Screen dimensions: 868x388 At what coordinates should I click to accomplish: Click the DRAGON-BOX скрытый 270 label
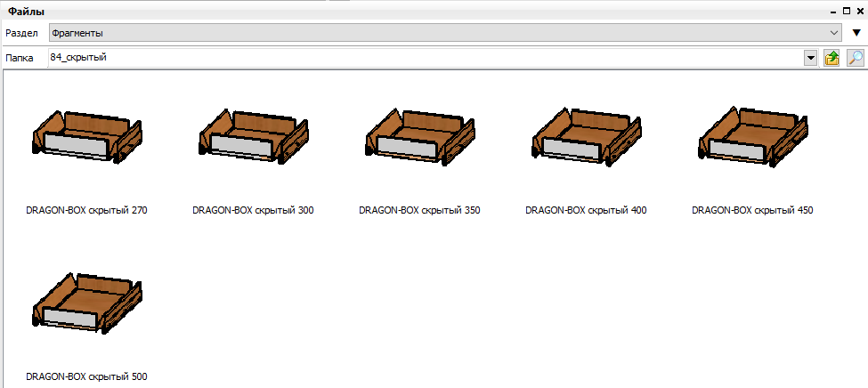[x=87, y=210]
